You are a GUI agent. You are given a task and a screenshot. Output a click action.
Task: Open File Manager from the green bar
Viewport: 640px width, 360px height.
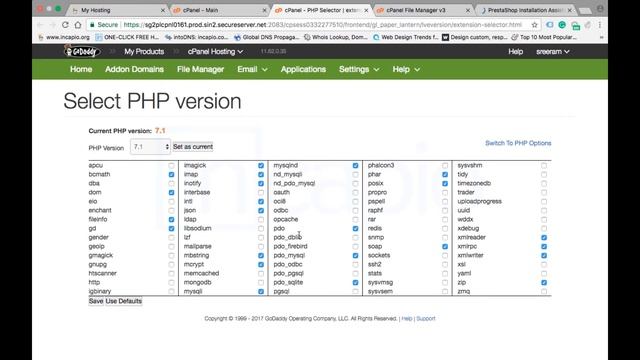pyautogui.click(x=200, y=69)
